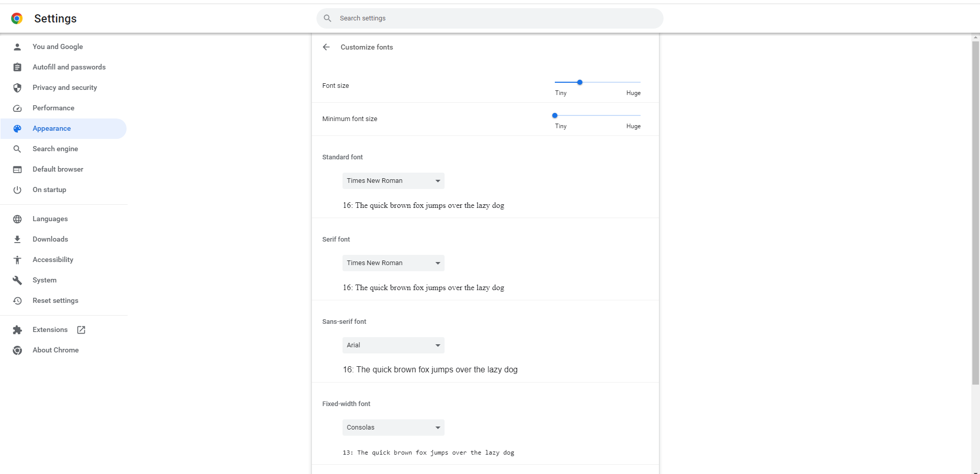Open the Fixed-width font Consolas dropdown
Screen dimensions: 980x474
click(393, 428)
